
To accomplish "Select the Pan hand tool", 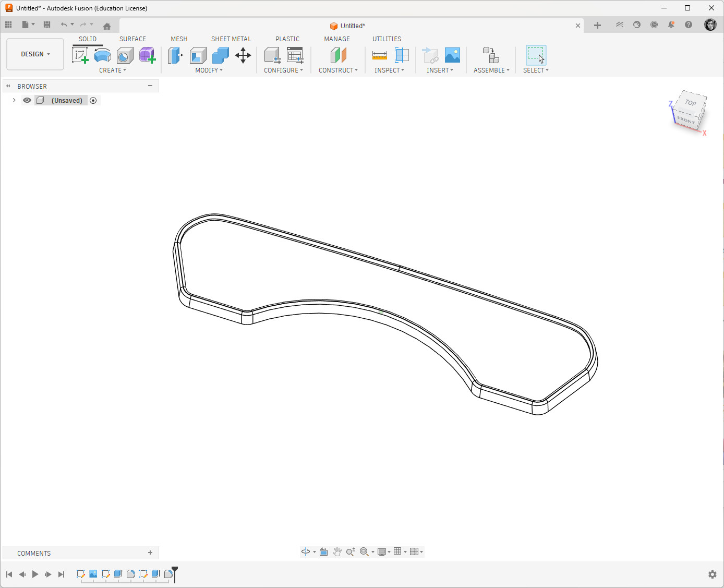I will pyautogui.click(x=337, y=551).
